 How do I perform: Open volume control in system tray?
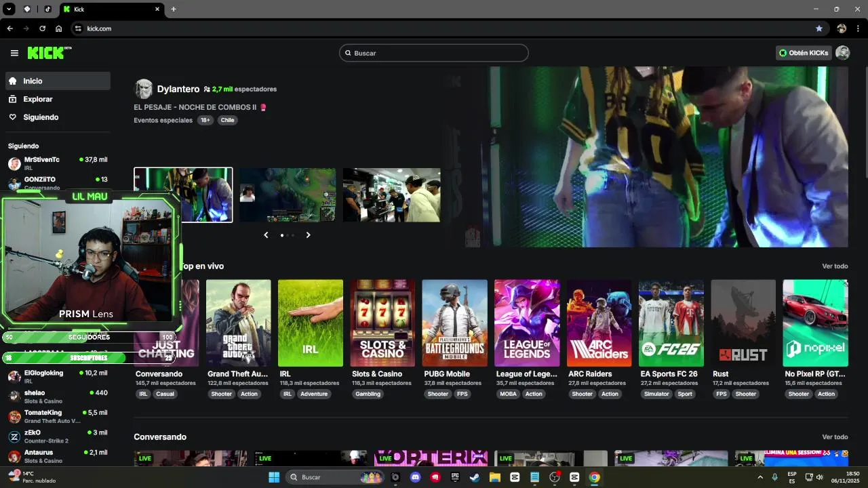pos(820,477)
